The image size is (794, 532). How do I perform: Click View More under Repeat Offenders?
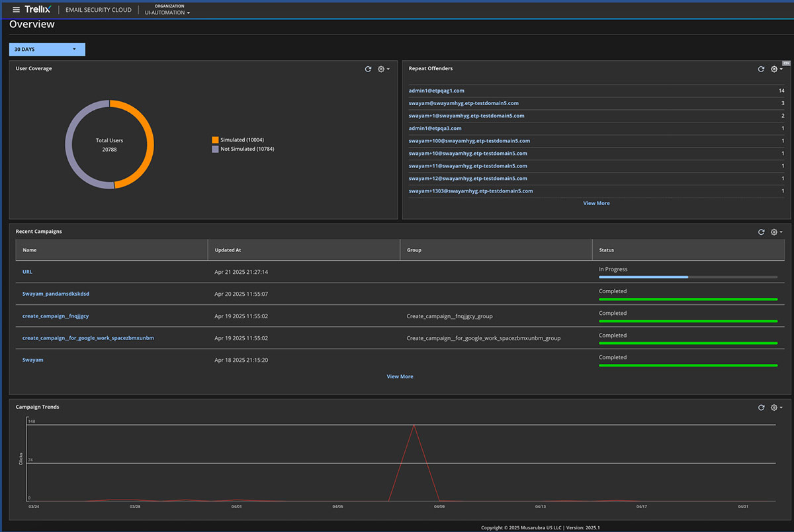(x=596, y=203)
